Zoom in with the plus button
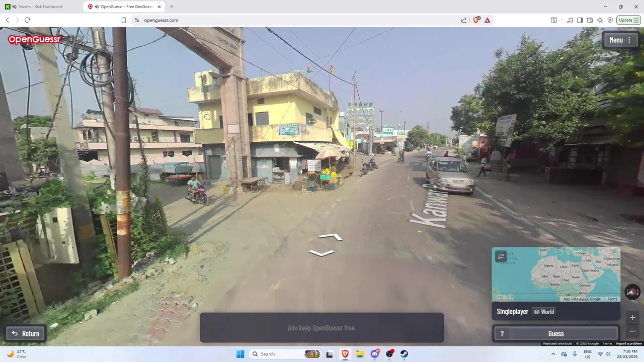Image resolution: width=644 pixels, height=362 pixels. (632, 318)
